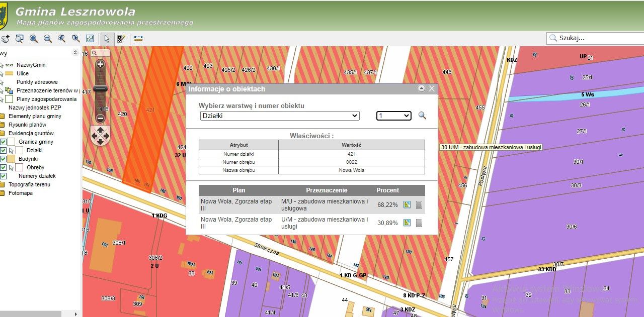The height and width of the screenshot is (317, 644).
Task: Go to previous map view
Action: coord(62,39)
